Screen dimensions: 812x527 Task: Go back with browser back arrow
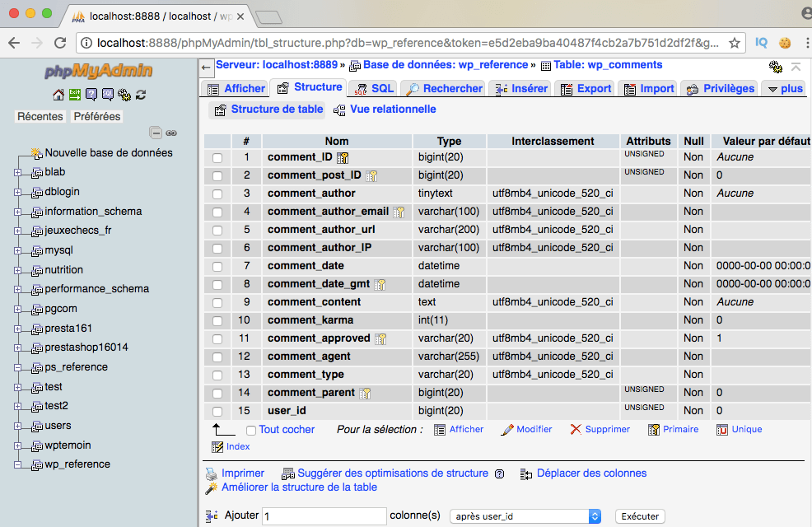click(14, 43)
